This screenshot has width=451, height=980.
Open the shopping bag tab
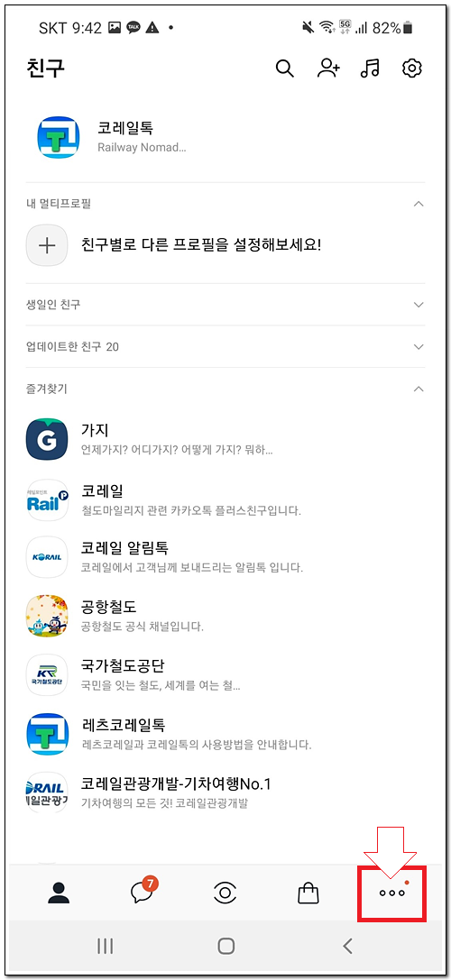tap(308, 893)
